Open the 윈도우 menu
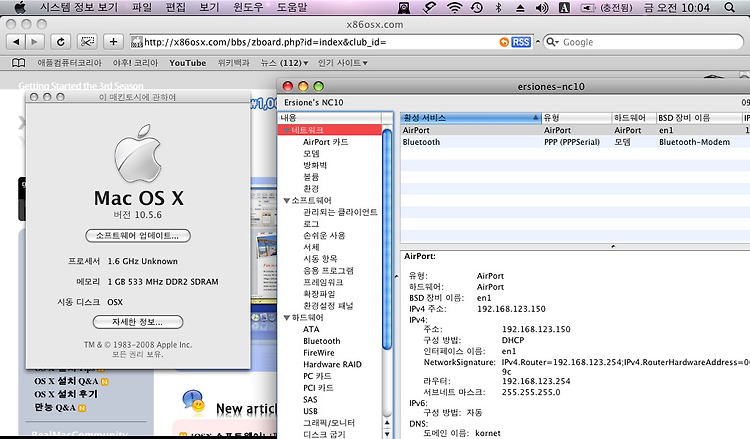Viewport: 750px width, 439px height. click(x=248, y=7)
